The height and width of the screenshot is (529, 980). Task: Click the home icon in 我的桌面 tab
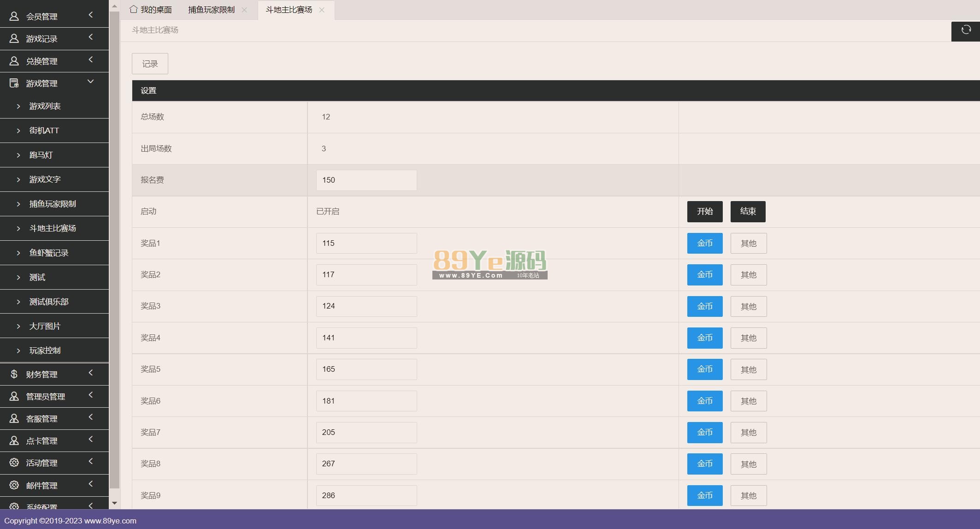pos(133,9)
